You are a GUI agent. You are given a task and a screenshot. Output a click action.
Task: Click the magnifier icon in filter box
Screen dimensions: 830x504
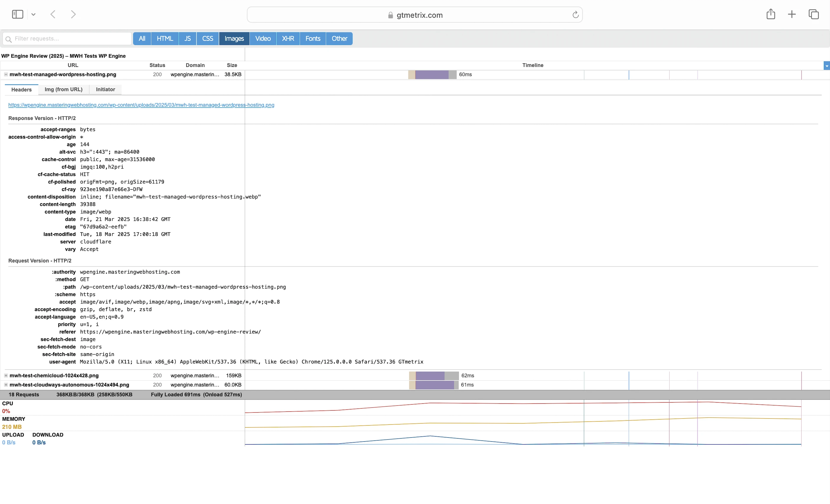coord(9,39)
